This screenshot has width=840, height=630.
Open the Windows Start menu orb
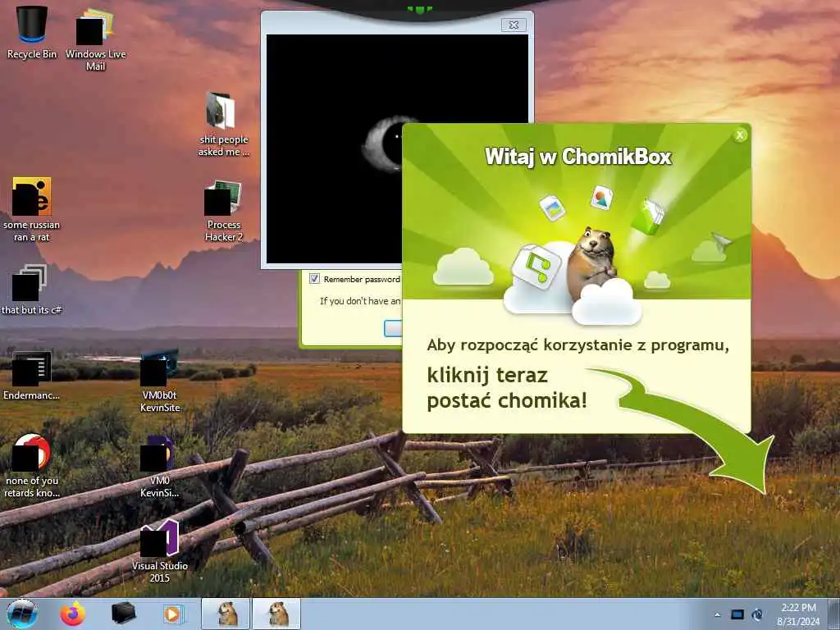22,614
